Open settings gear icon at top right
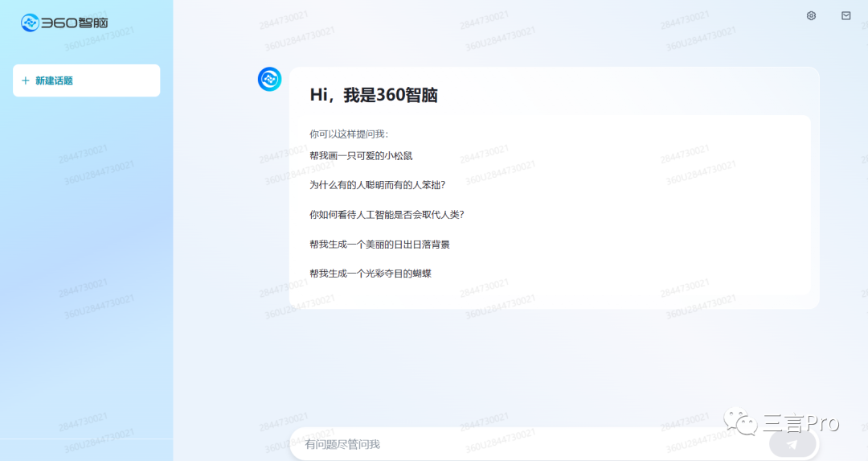This screenshot has width=868, height=461. pyautogui.click(x=811, y=15)
